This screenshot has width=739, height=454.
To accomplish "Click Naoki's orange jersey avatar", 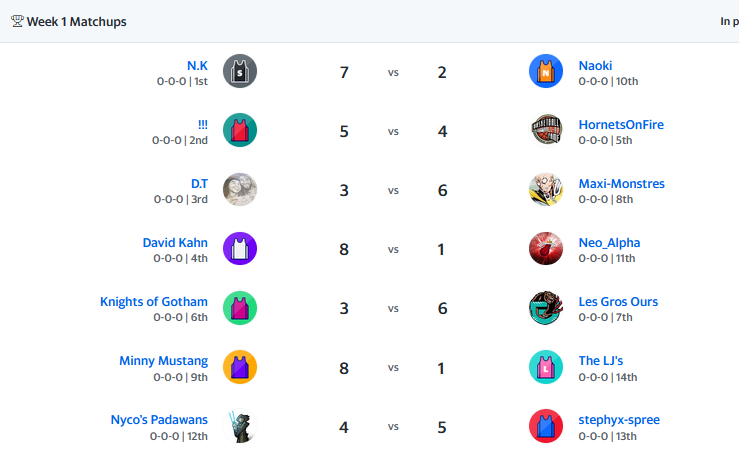I will coord(546,71).
